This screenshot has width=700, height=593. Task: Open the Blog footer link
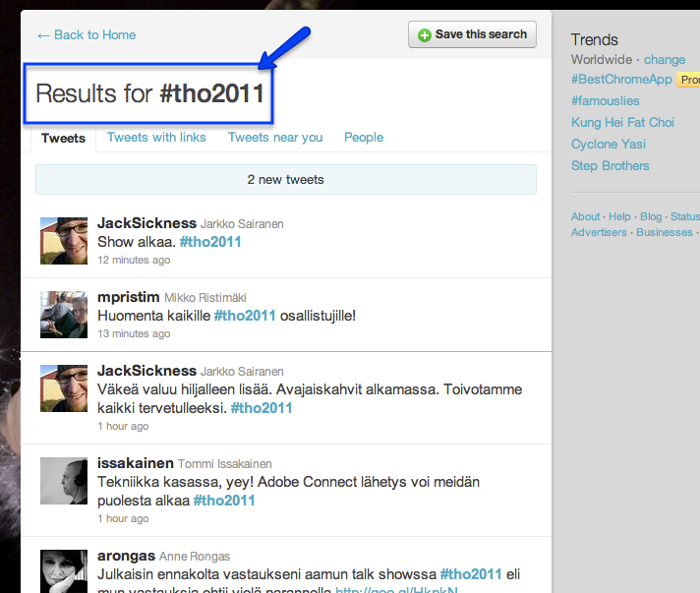[x=651, y=216]
